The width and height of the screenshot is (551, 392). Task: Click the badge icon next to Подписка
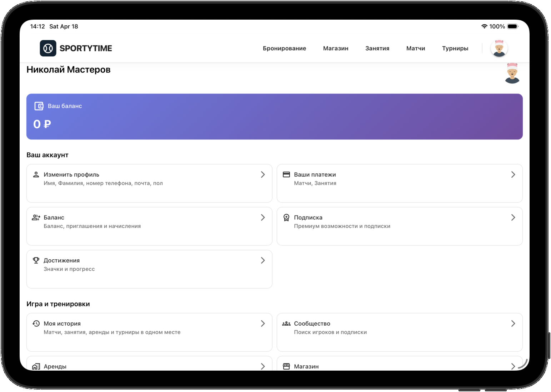click(286, 218)
